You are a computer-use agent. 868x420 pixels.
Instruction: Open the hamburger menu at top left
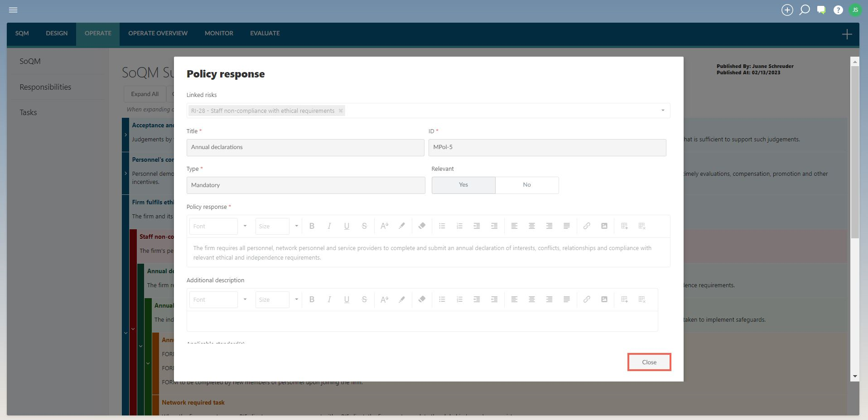click(x=13, y=10)
